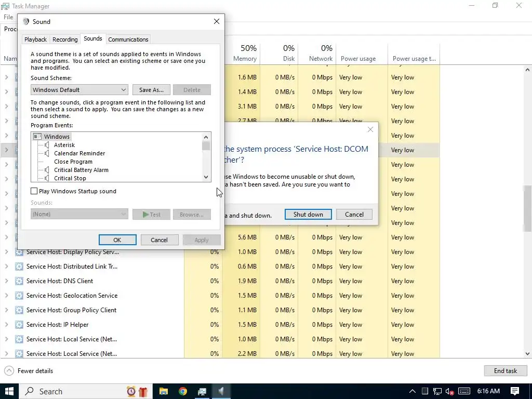Click Task Manager scrollbar up arrow
Viewport: 532px width, 399px height.
pyautogui.click(x=527, y=70)
